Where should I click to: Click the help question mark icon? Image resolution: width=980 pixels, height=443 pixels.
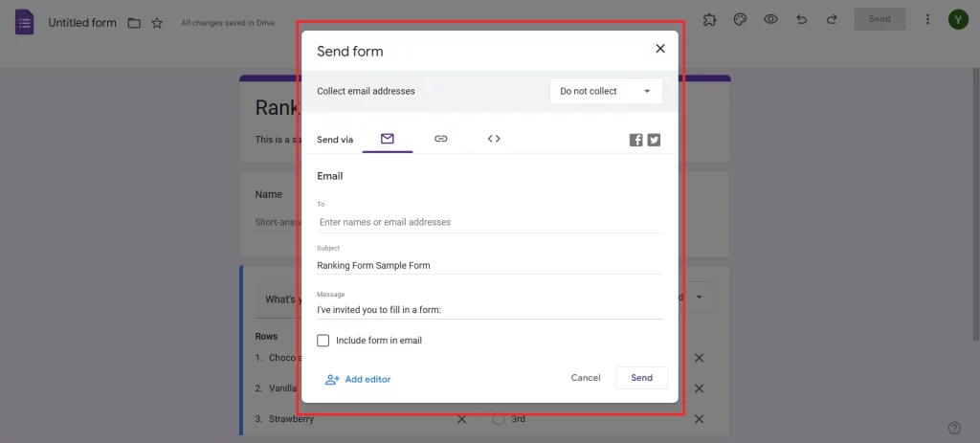tap(954, 428)
